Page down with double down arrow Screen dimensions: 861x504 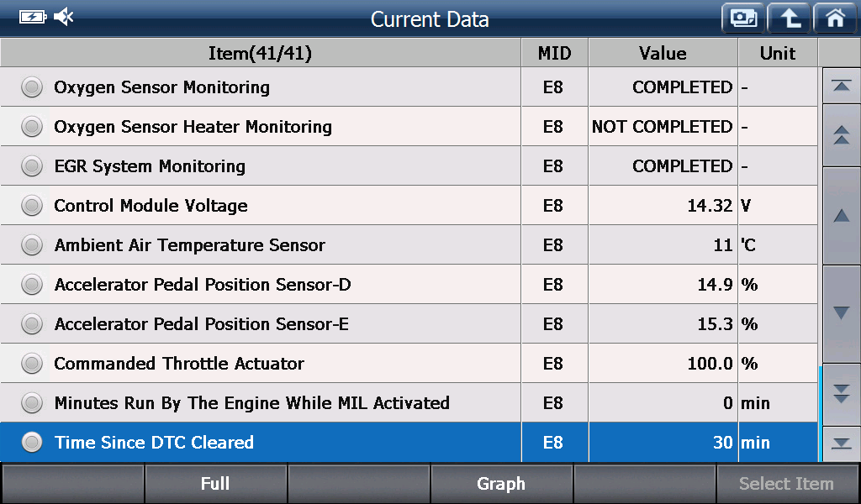pos(841,394)
